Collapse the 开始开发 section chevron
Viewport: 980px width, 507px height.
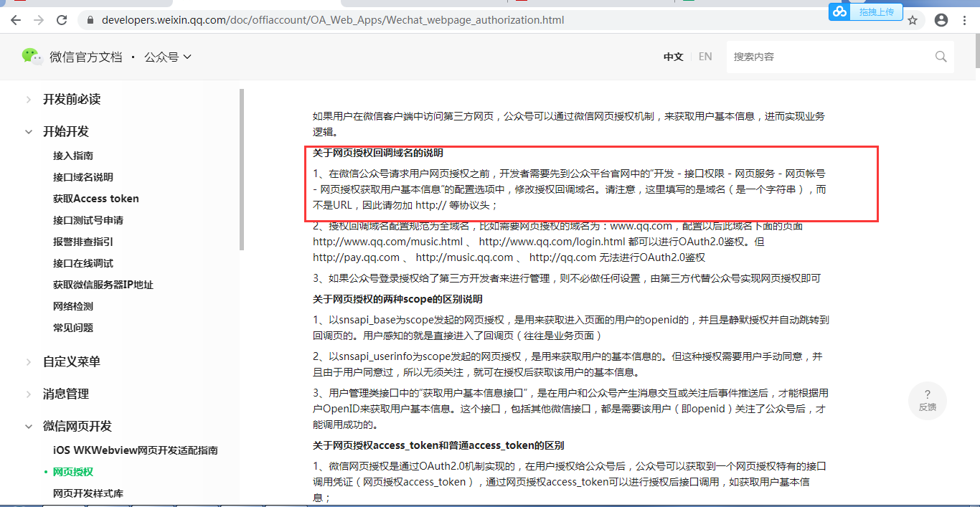pyautogui.click(x=29, y=132)
